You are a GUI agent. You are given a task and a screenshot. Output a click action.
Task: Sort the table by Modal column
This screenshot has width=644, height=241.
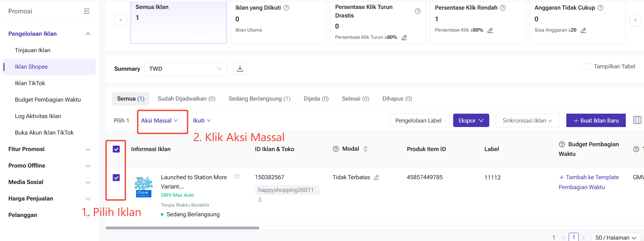(x=365, y=149)
